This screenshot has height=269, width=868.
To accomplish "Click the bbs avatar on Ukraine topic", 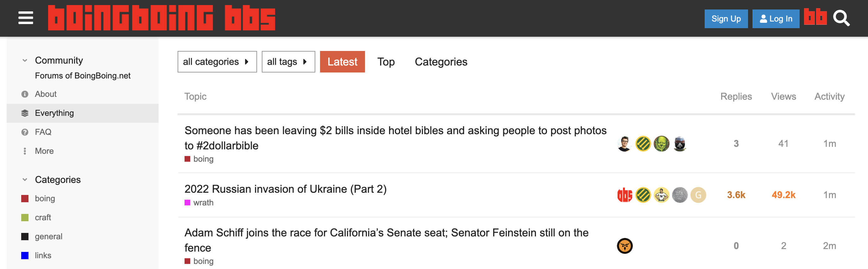I will pyautogui.click(x=624, y=195).
